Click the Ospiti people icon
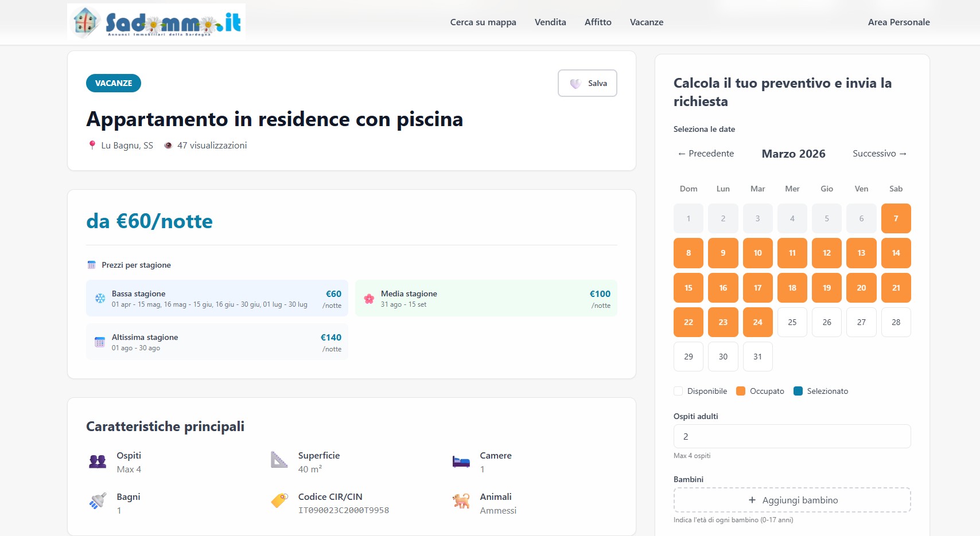The width and height of the screenshot is (980, 536). tap(98, 461)
